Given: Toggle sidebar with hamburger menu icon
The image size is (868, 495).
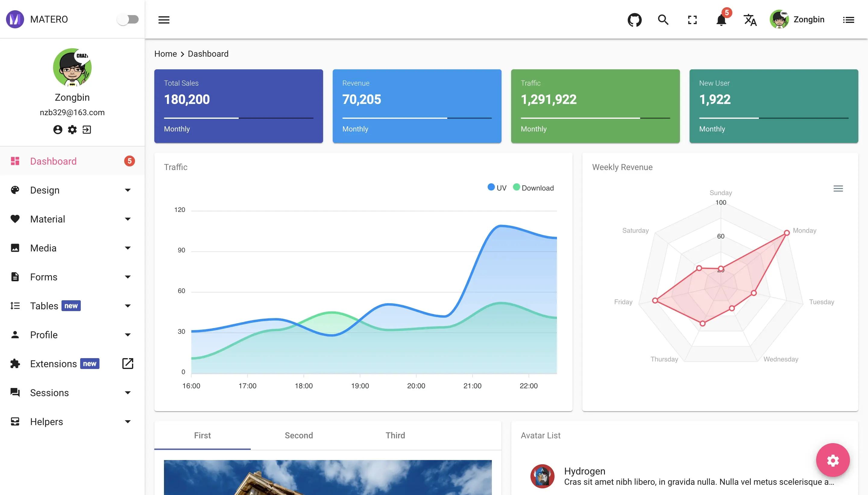Looking at the screenshot, I should pos(164,20).
